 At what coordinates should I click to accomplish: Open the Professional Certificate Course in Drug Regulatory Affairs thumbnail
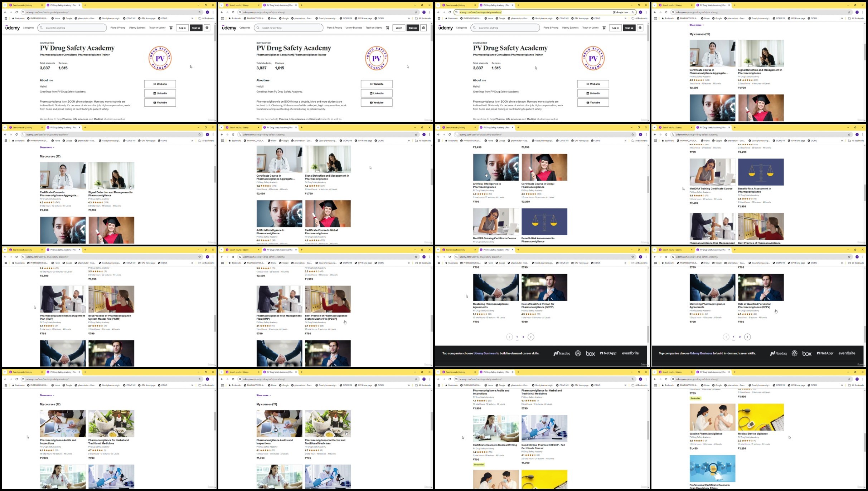tap(712, 468)
